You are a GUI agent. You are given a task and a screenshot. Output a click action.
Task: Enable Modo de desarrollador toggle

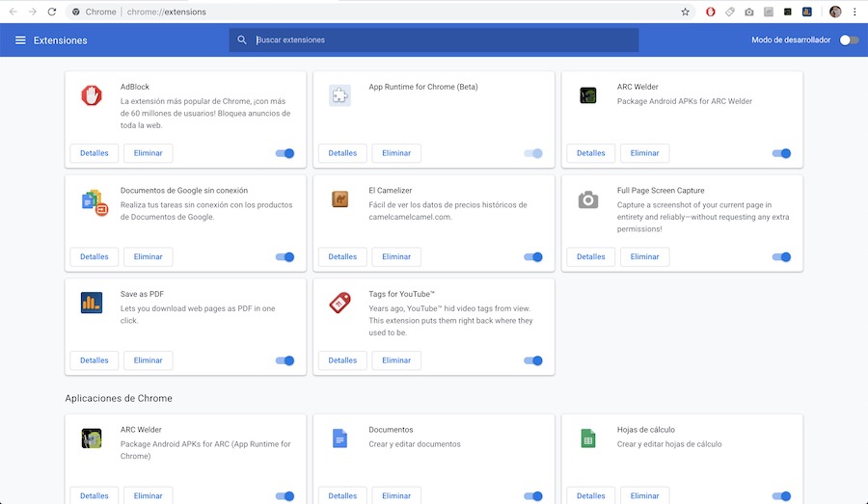849,40
